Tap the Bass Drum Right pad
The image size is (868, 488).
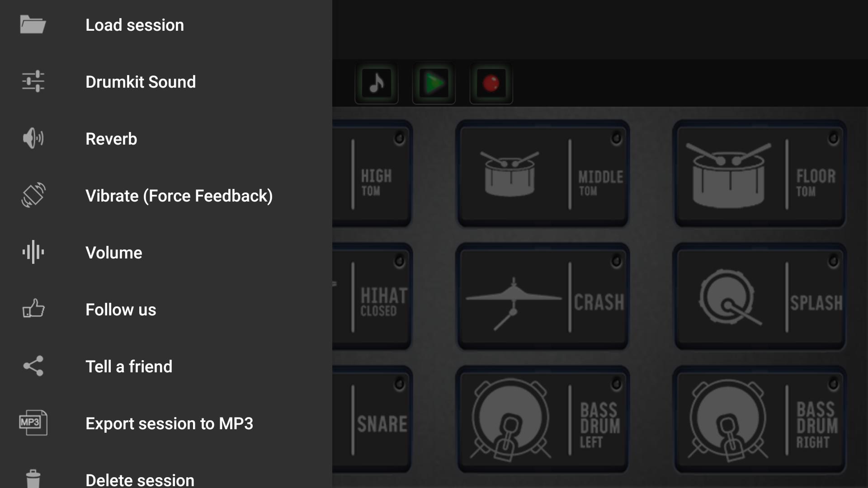(759, 422)
